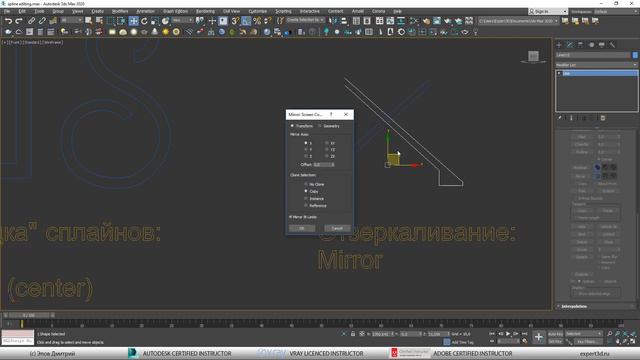Screen dimensions: 640x360
Task: Open the Display panel tab
Action: (x=602, y=45)
